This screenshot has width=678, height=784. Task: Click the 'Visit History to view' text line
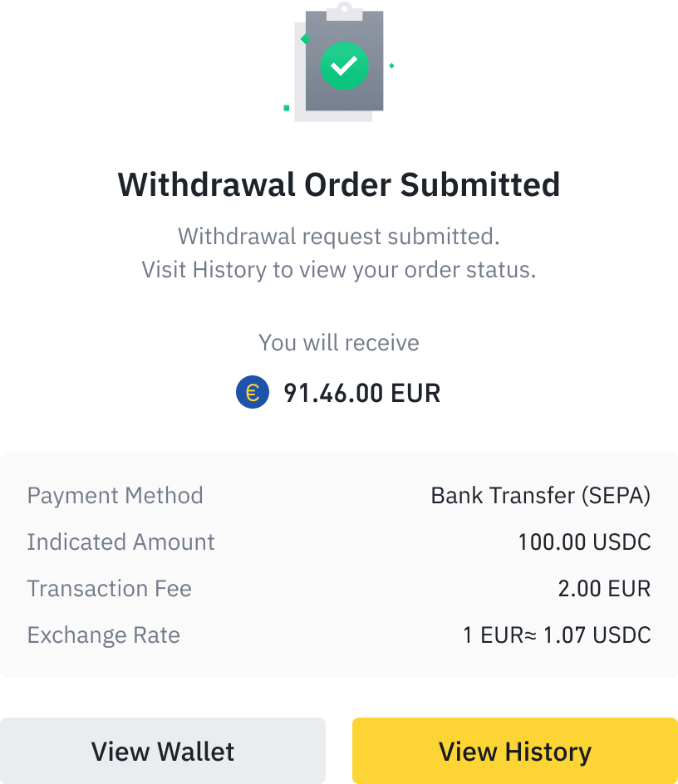point(339,270)
